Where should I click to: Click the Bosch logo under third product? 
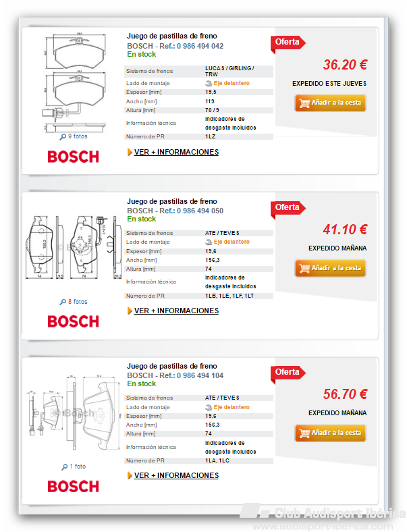pos(74,487)
